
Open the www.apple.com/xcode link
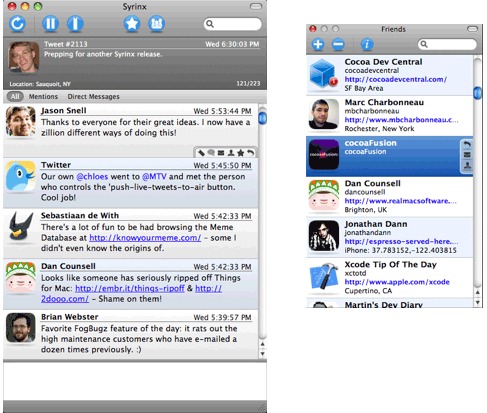click(x=397, y=282)
